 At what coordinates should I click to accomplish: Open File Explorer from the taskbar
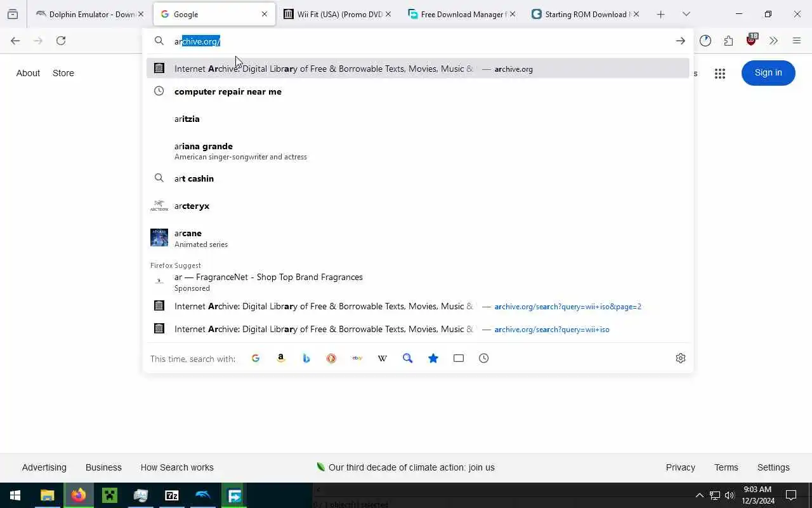(x=48, y=495)
